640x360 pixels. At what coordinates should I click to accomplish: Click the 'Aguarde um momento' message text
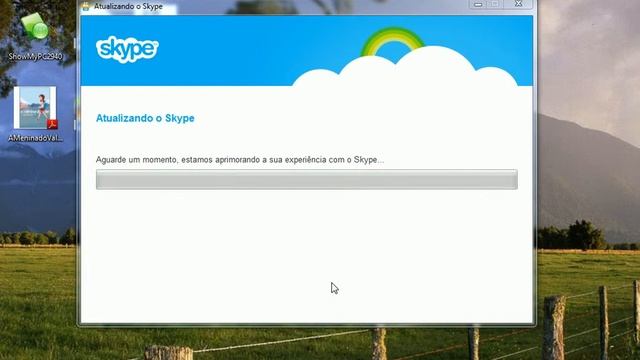[x=240, y=160]
